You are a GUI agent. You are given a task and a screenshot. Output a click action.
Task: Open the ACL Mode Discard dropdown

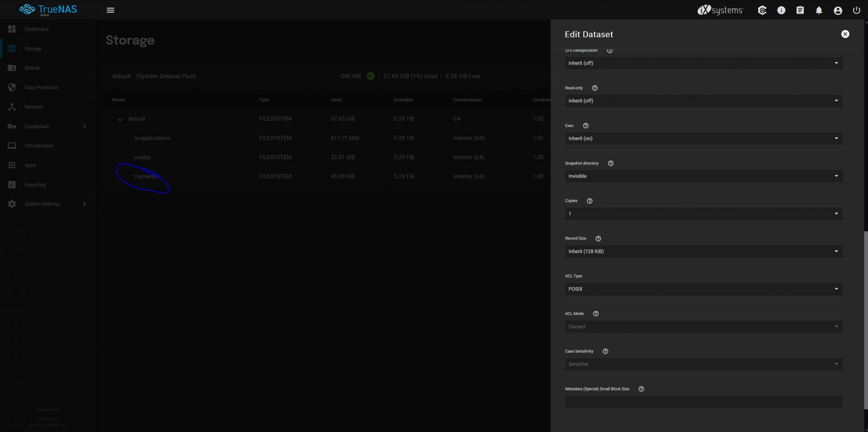coord(703,327)
